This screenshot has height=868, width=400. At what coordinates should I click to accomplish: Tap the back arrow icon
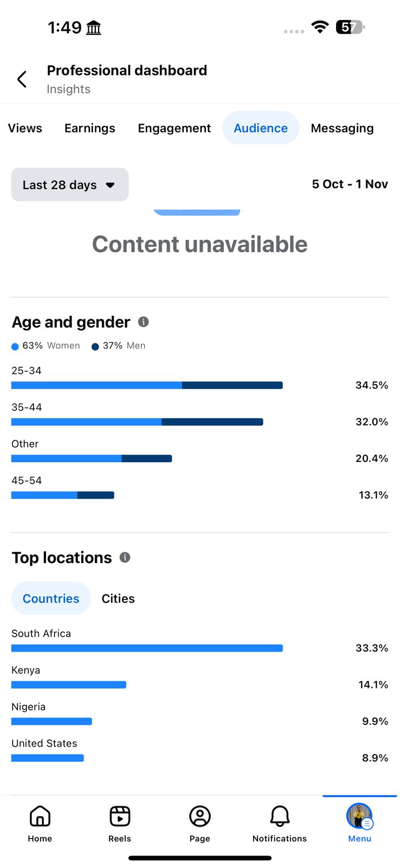(22, 79)
